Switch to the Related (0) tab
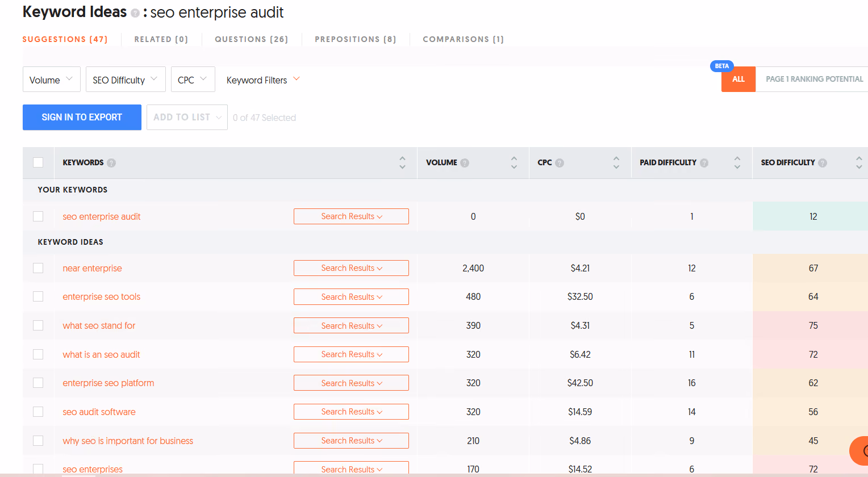868x477 pixels. (161, 39)
